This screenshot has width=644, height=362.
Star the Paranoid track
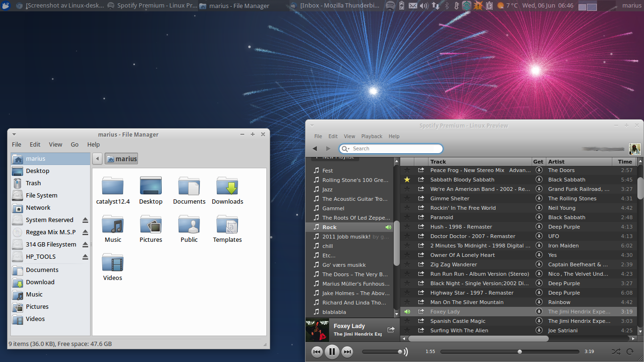coord(407,217)
